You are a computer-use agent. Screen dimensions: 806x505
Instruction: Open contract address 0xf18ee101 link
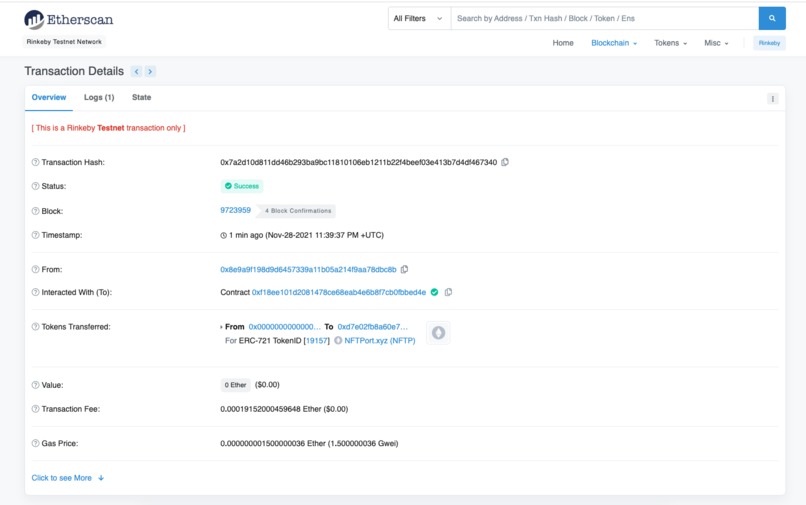pyautogui.click(x=339, y=292)
